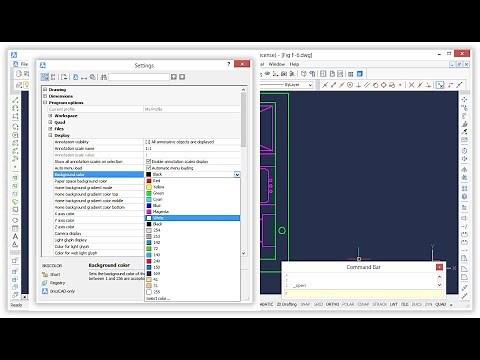This screenshot has height=360, width=480.
Task: Expand the Dimensions settings category
Action: click(45, 96)
